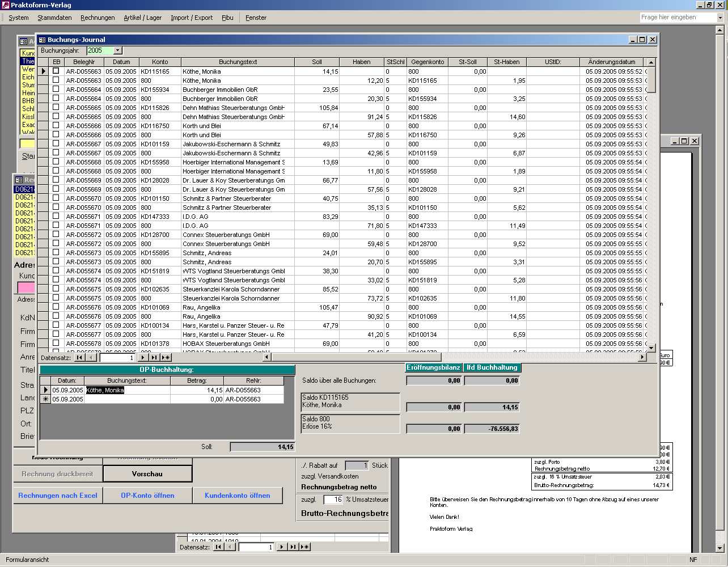Go to next record in Buchungs-Journal navigator

[143, 358]
